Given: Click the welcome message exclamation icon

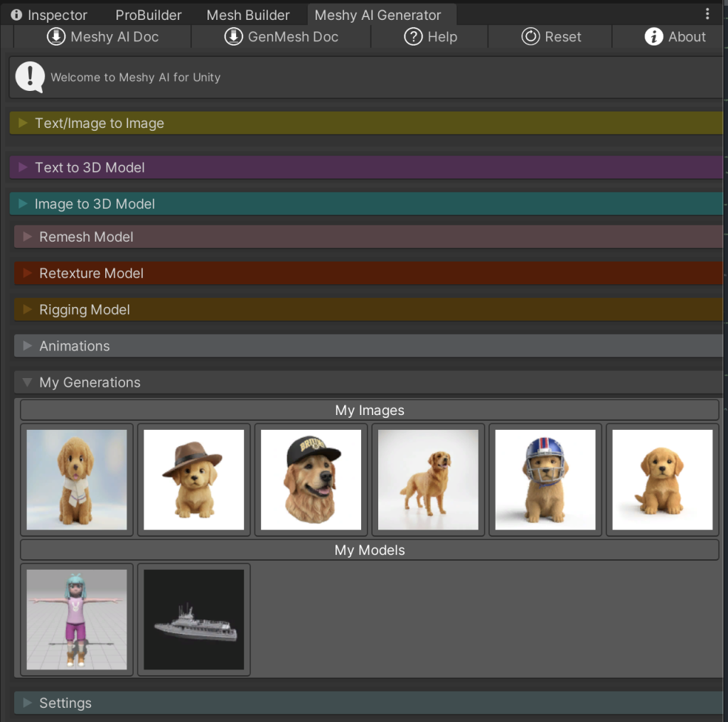Looking at the screenshot, I should [30, 77].
